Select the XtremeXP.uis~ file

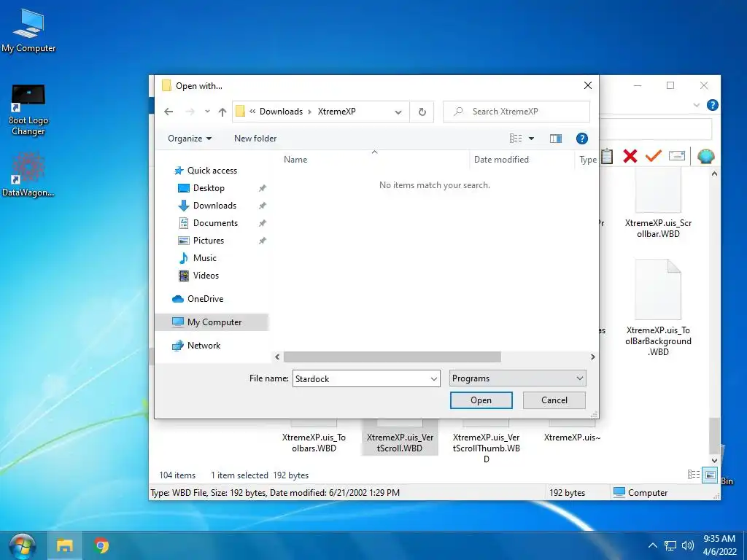(x=572, y=432)
